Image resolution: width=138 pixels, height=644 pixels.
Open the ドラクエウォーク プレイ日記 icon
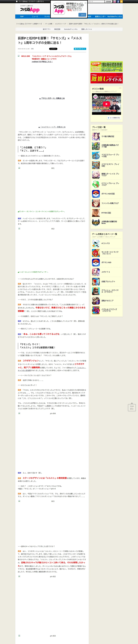[x=96, y=156]
